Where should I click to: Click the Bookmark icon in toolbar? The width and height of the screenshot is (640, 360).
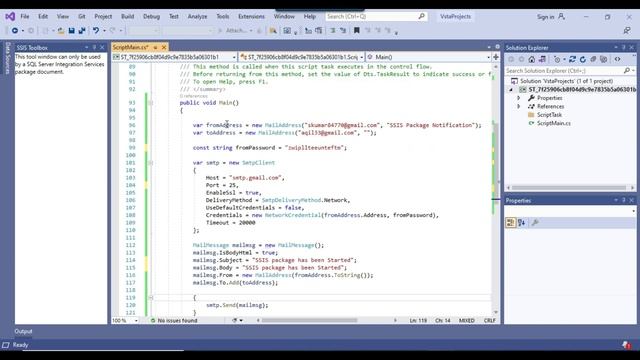point(356,31)
